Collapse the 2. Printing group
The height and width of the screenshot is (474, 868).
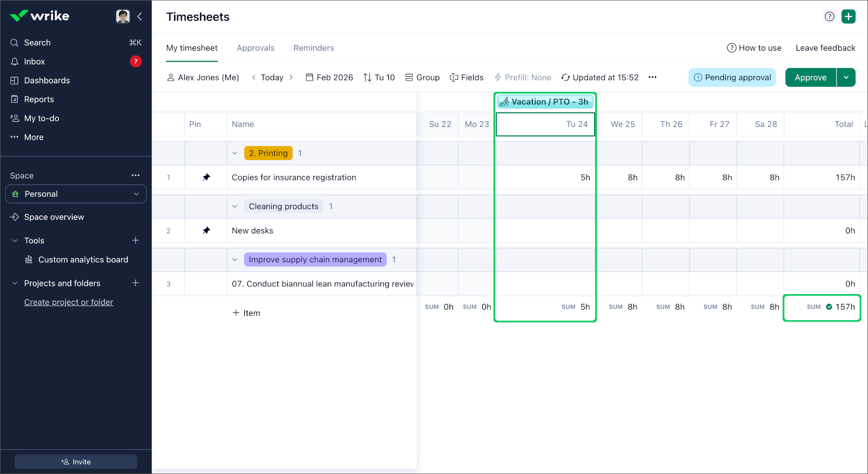click(235, 153)
